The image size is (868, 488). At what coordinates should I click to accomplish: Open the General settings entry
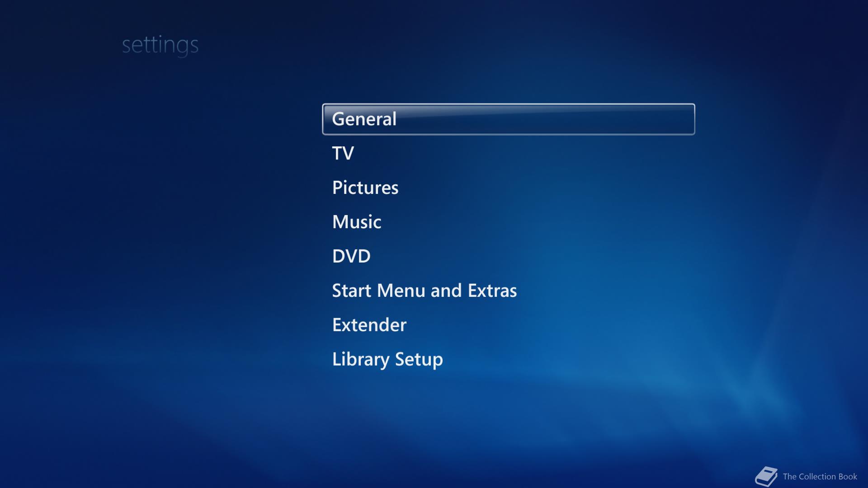point(508,119)
